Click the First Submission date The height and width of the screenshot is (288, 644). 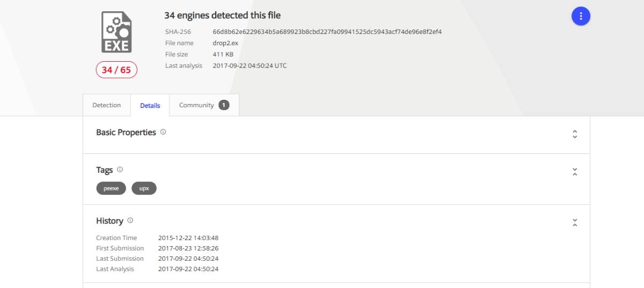(x=188, y=248)
